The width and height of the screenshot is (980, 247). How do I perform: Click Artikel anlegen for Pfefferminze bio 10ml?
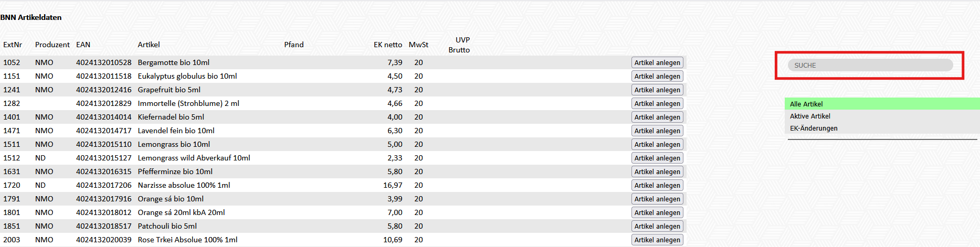tap(657, 171)
